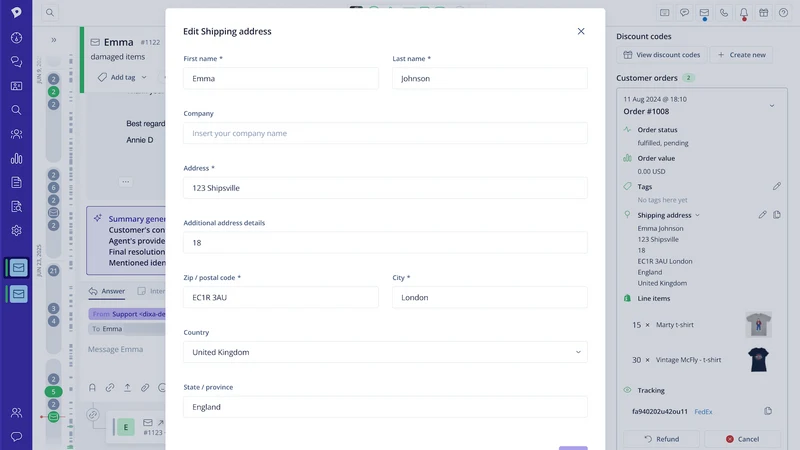
Task: Expand the collapsed conversation sidebar arrows
Action: click(54, 40)
